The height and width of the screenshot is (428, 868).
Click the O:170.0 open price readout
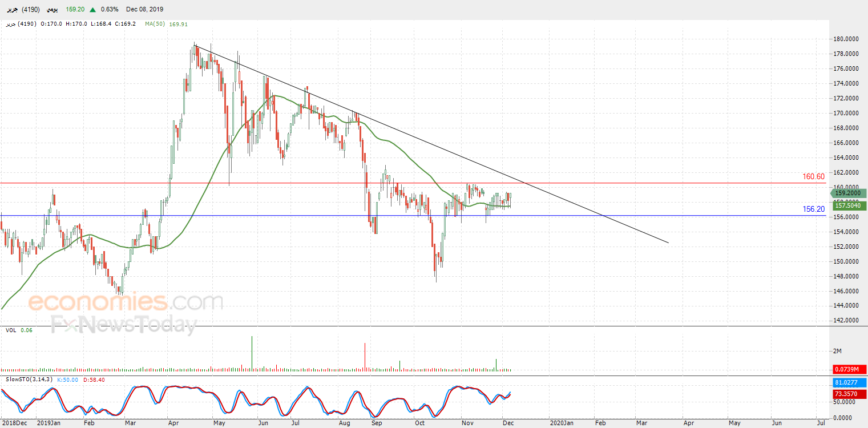click(x=50, y=24)
